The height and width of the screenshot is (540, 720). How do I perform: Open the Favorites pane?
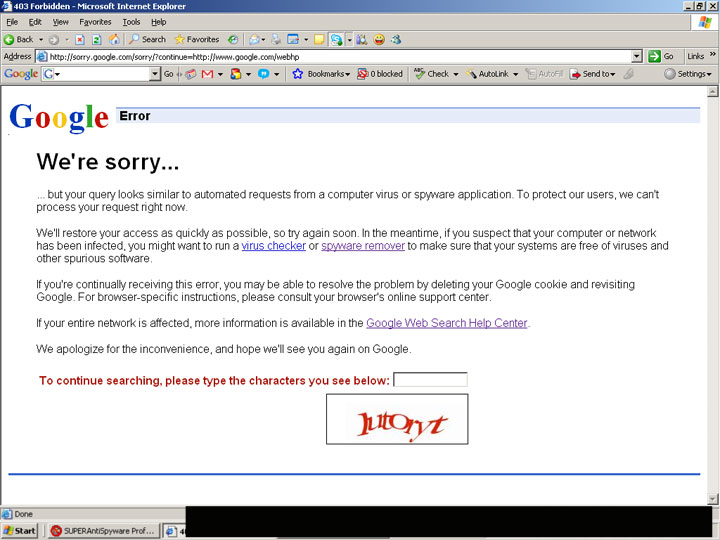(197, 40)
